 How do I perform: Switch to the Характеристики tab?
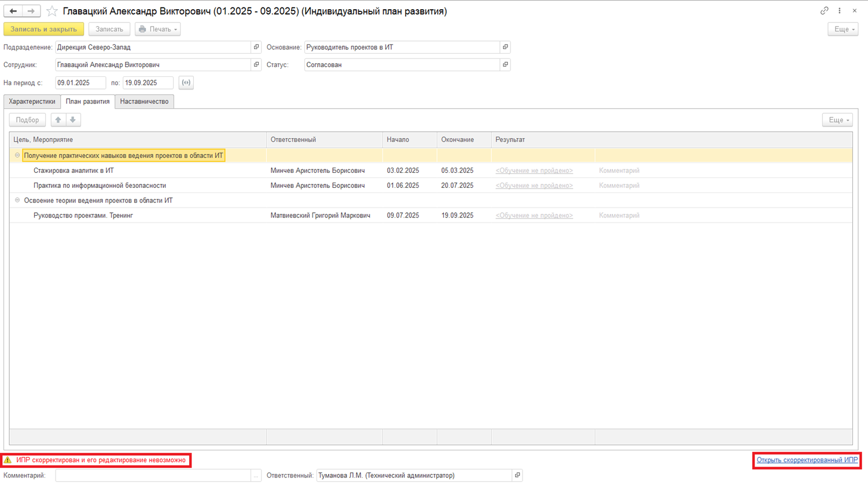[x=32, y=102]
